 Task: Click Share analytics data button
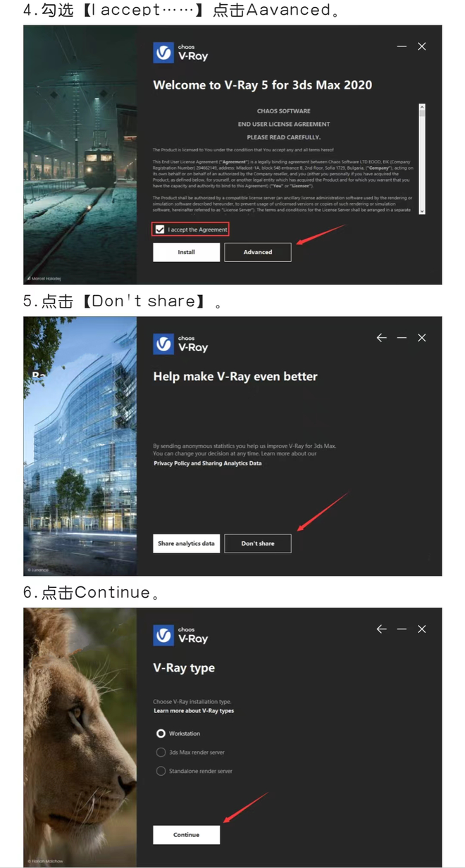tap(187, 543)
